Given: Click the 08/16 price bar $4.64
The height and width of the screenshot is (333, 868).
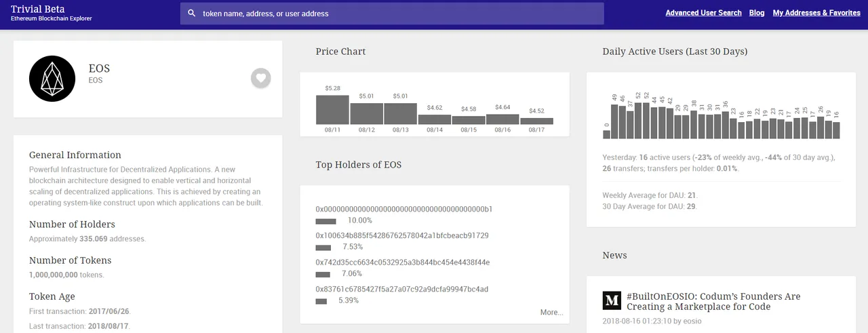Looking at the screenshot, I should pyautogui.click(x=502, y=119).
